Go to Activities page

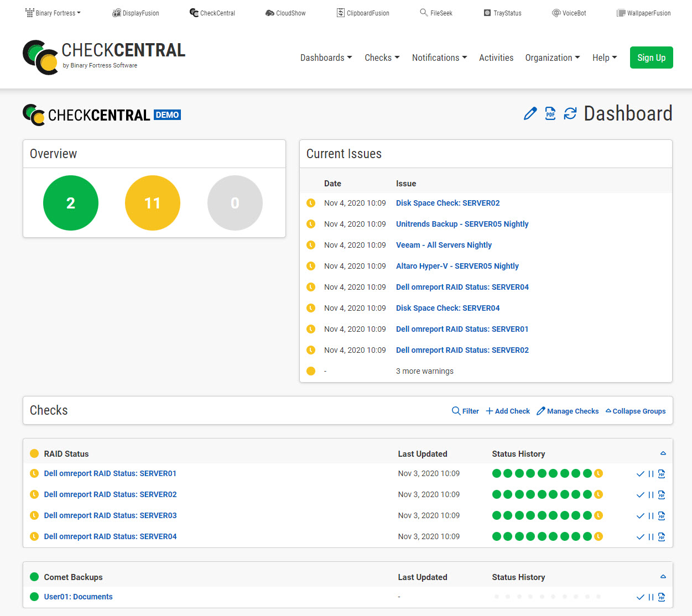point(496,58)
